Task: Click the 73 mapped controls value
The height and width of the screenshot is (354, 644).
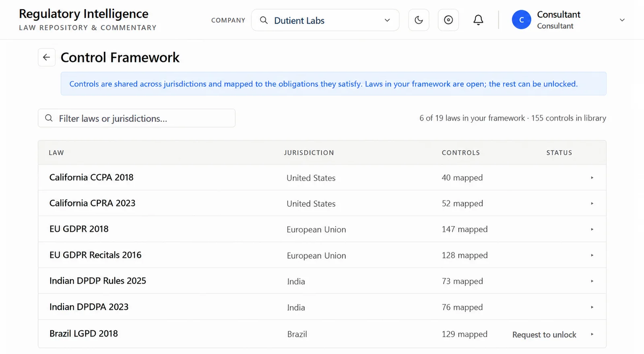Action: pyautogui.click(x=462, y=281)
